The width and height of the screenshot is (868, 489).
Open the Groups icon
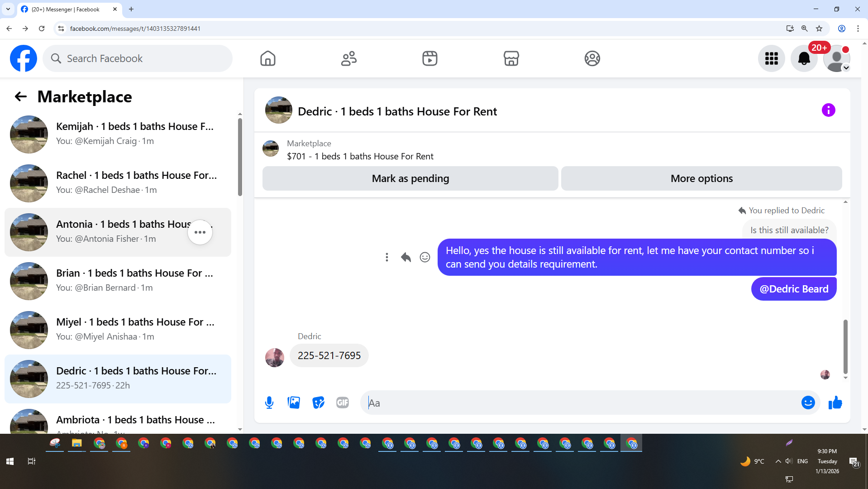point(592,58)
